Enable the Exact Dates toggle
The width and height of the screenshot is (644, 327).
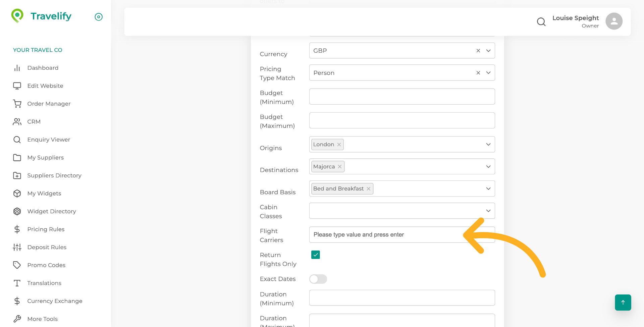[318, 279]
